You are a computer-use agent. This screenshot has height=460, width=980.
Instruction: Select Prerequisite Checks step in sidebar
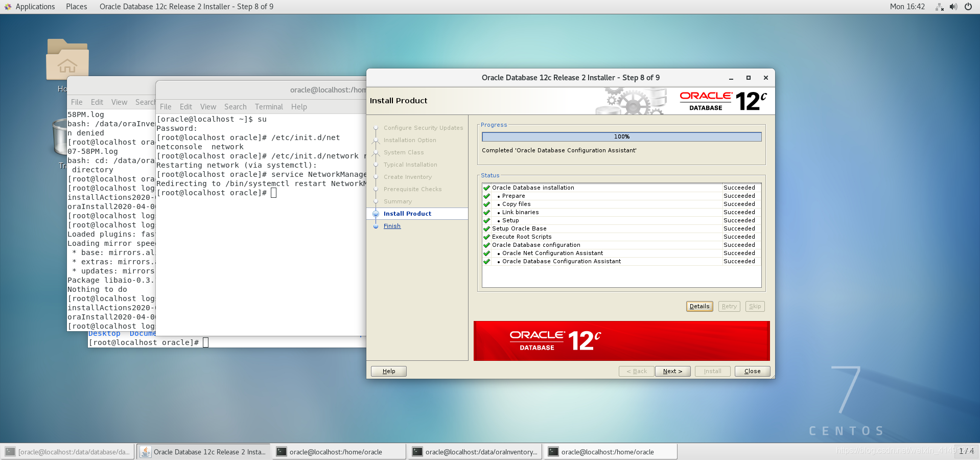[x=412, y=189]
